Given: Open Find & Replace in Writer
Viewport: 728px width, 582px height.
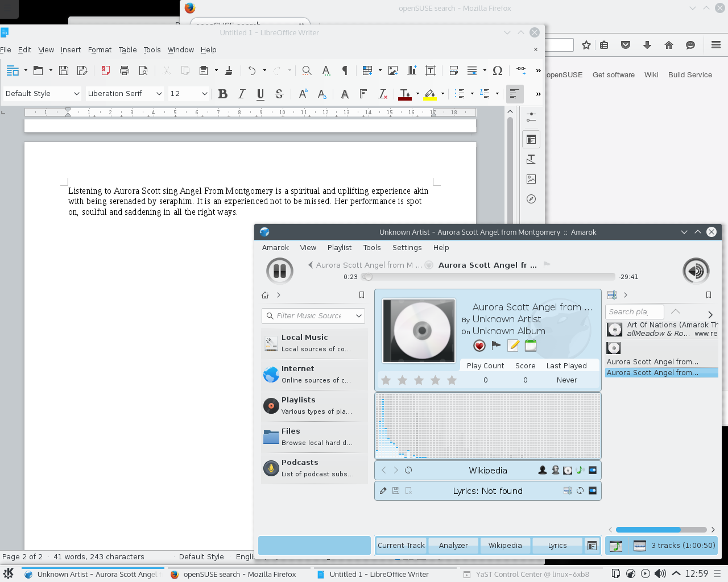Looking at the screenshot, I should (307, 70).
